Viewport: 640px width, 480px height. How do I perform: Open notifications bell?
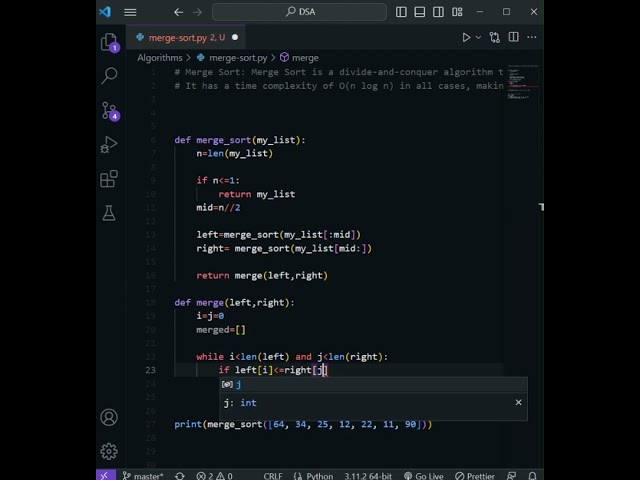pos(532,476)
